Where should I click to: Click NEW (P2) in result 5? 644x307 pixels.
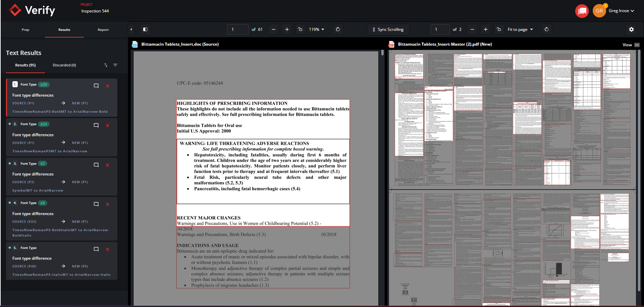pos(80,266)
